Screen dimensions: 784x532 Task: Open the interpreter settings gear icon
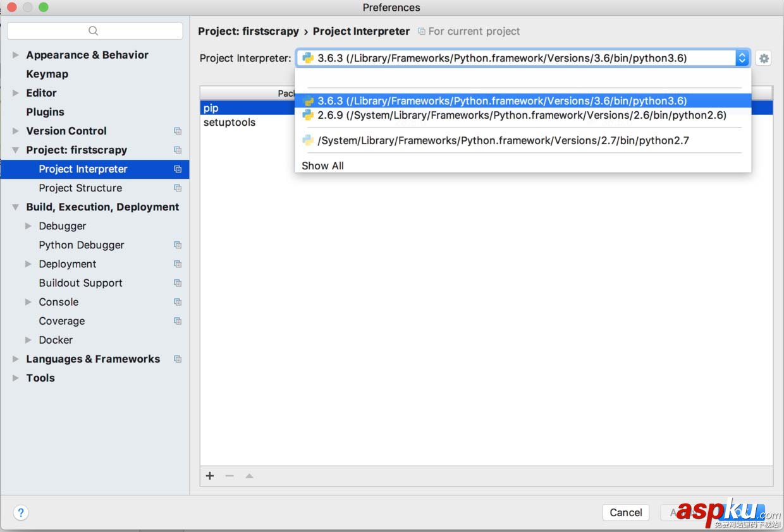[x=764, y=58]
